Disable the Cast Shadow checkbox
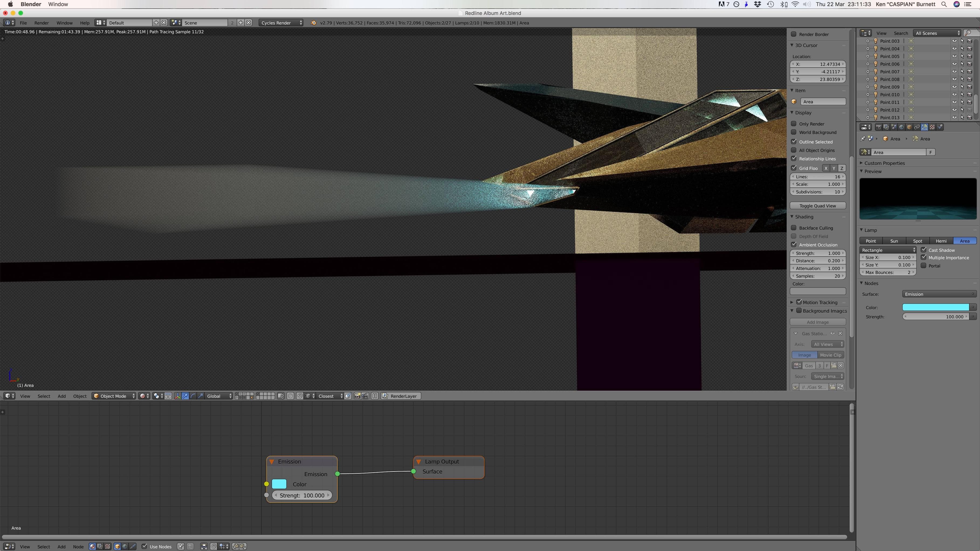Viewport: 980px width, 551px height. click(924, 250)
